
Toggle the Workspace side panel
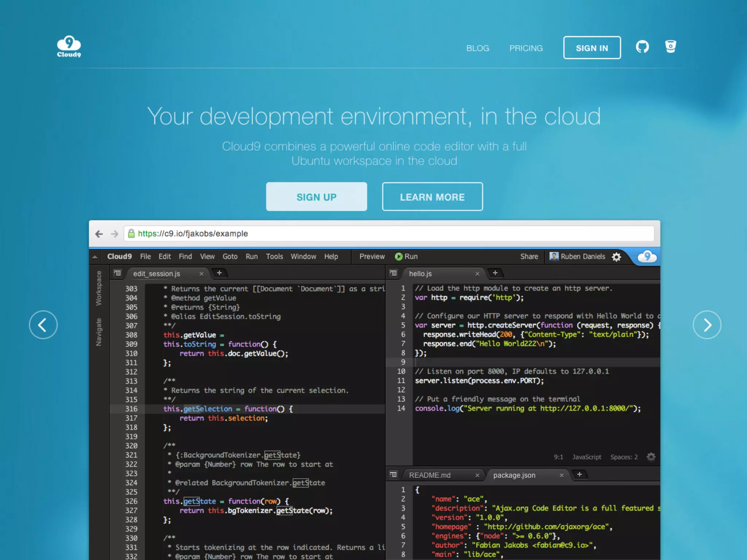pos(98,288)
